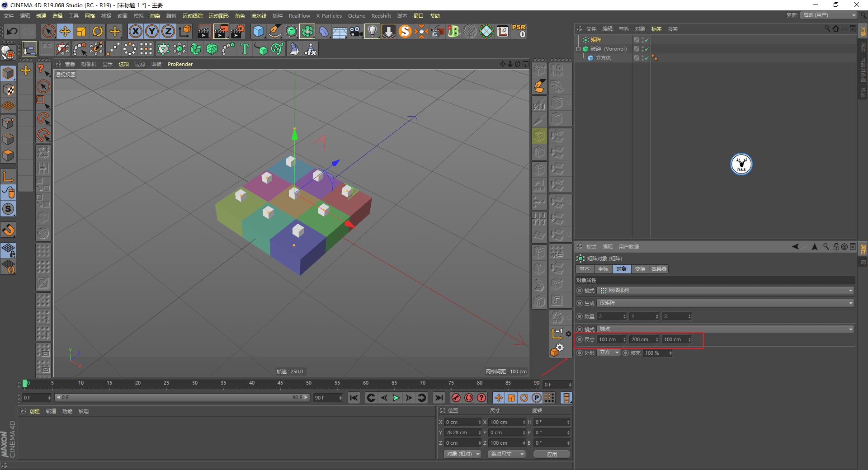This screenshot has height=470, width=868.
Task: Select the Move tool in the toolbar
Action: (x=65, y=31)
